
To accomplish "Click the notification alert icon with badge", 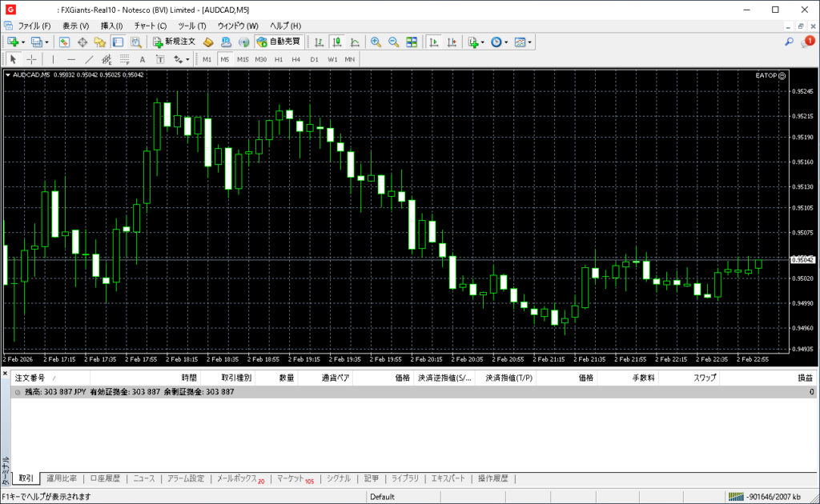I will click(x=807, y=42).
